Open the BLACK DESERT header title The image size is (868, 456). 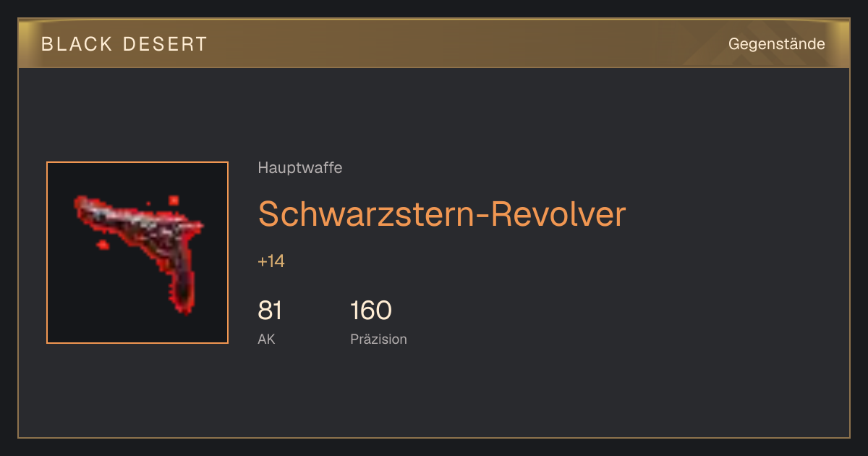[124, 44]
